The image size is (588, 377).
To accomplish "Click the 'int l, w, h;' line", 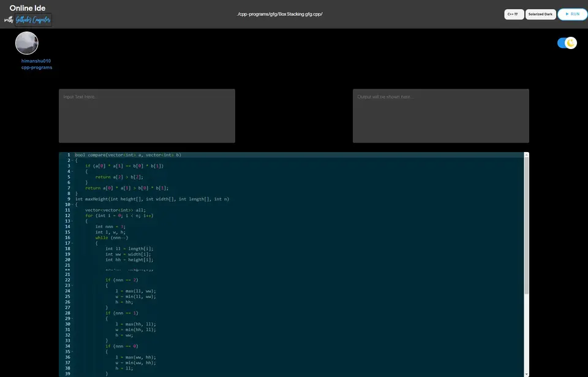I will tap(110, 232).
